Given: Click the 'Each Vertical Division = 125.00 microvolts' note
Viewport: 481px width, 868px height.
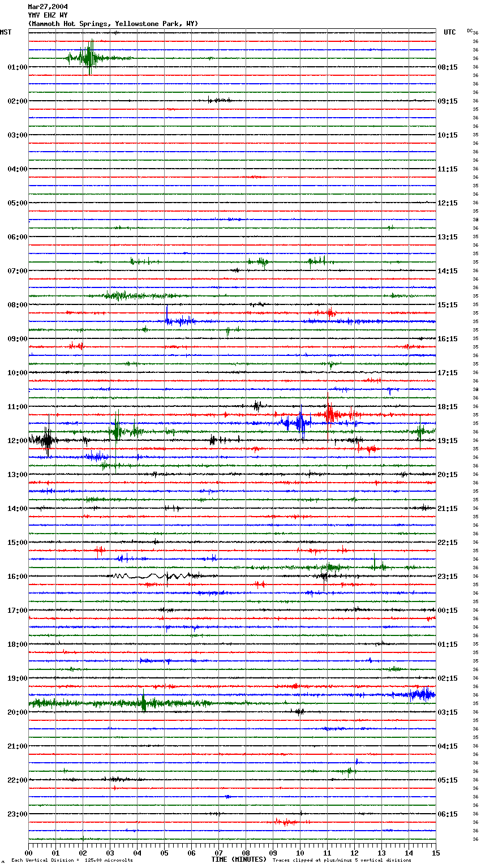Looking at the screenshot, I should (72, 861).
